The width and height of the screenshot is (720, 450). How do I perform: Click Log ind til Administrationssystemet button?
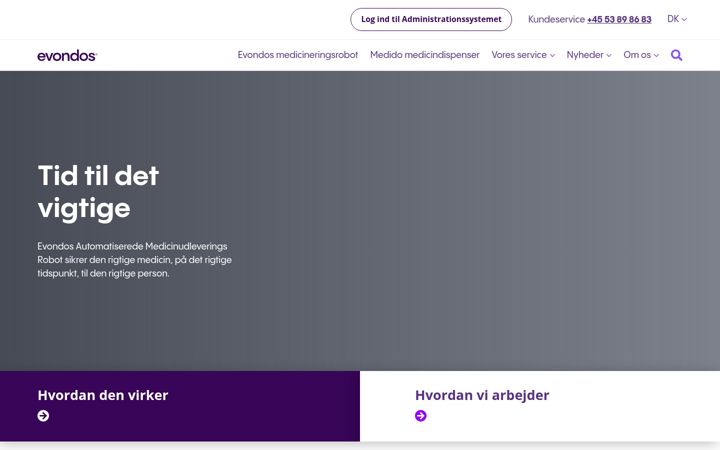coord(431,19)
